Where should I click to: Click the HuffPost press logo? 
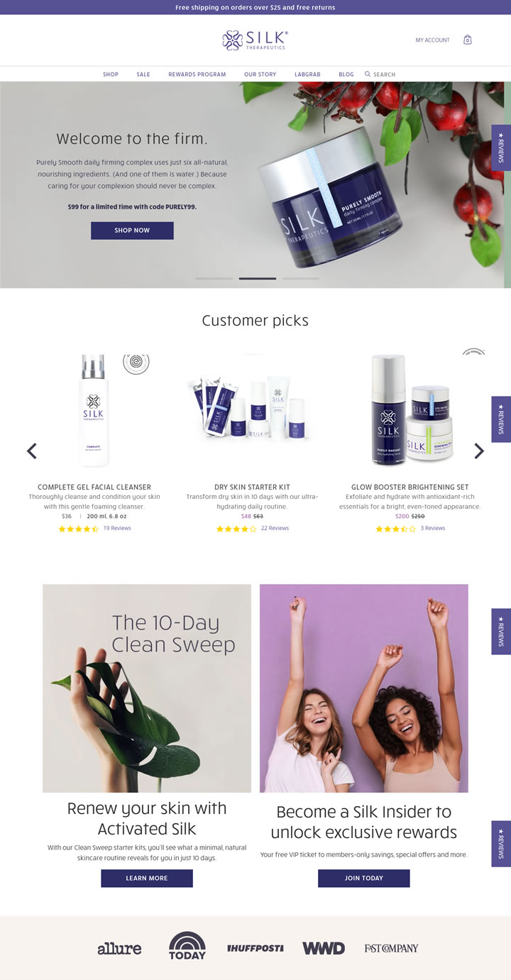pyautogui.click(x=255, y=948)
